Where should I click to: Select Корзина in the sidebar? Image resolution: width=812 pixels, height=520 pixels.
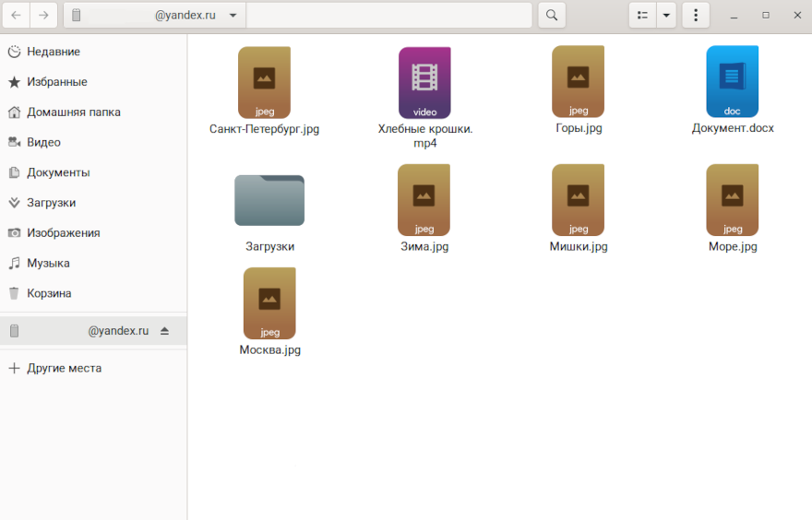[49, 293]
